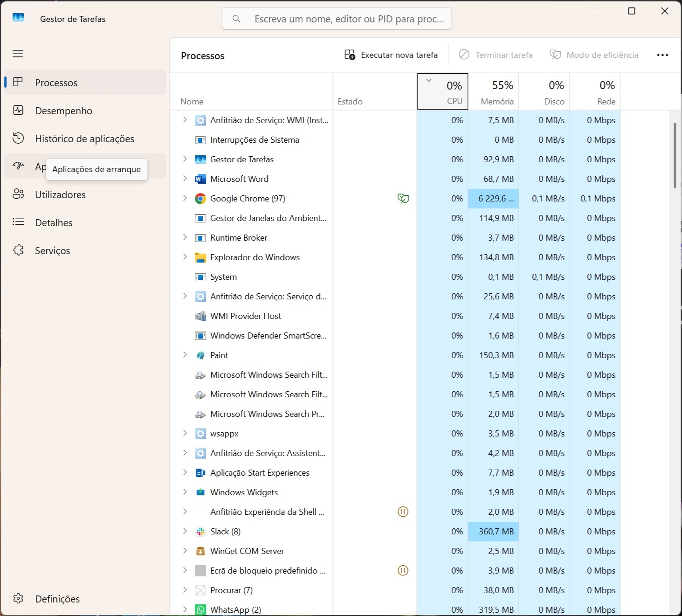
Task: Click the Nome column header
Action: (192, 101)
